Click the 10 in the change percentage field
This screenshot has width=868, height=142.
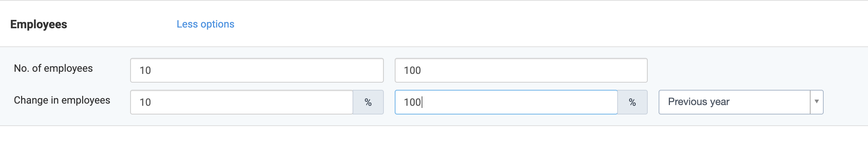coord(145,102)
